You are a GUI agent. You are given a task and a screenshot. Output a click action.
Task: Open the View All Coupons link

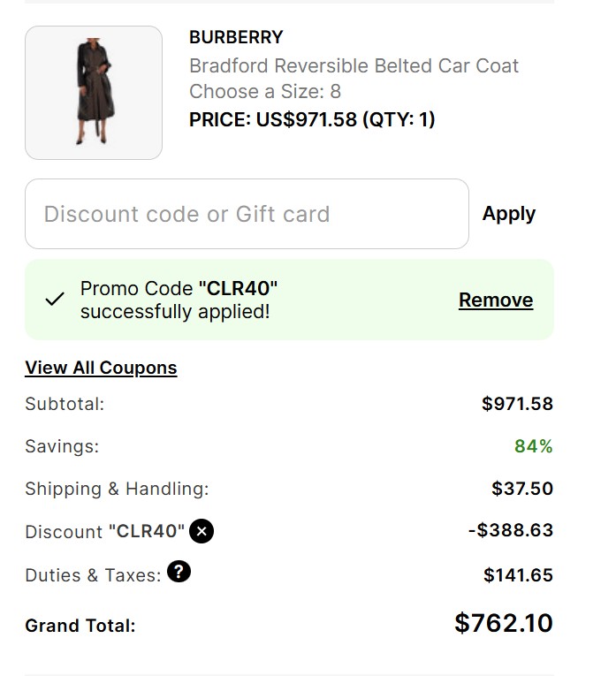101,368
